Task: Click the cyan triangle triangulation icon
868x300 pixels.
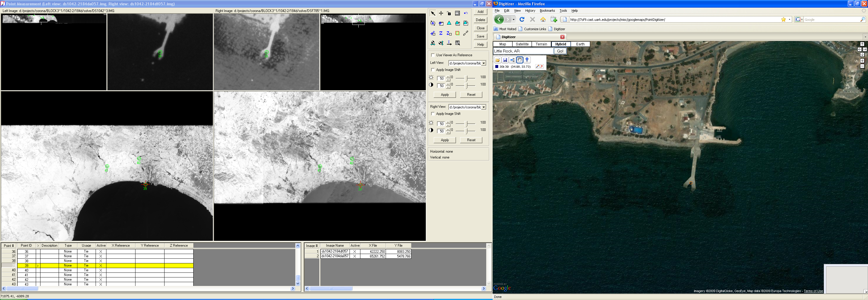Action: pos(449,23)
